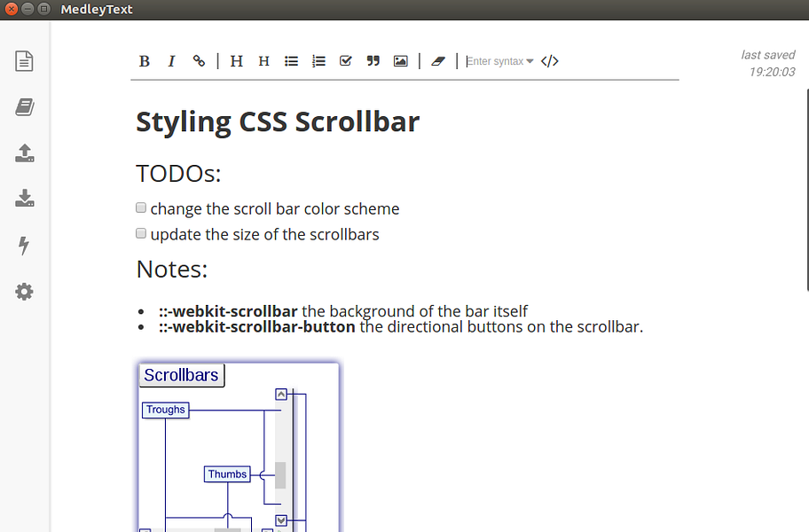Close the MedleyText window

[x=12, y=9]
